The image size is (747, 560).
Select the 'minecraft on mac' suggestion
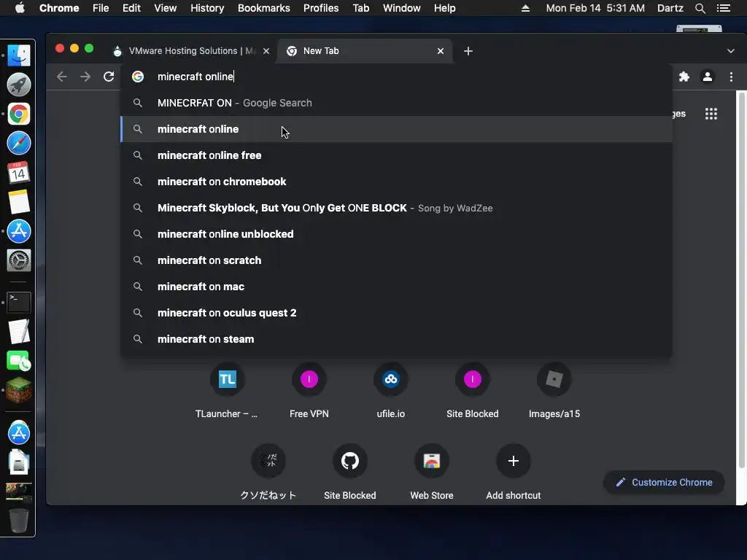click(x=396, y=287)
